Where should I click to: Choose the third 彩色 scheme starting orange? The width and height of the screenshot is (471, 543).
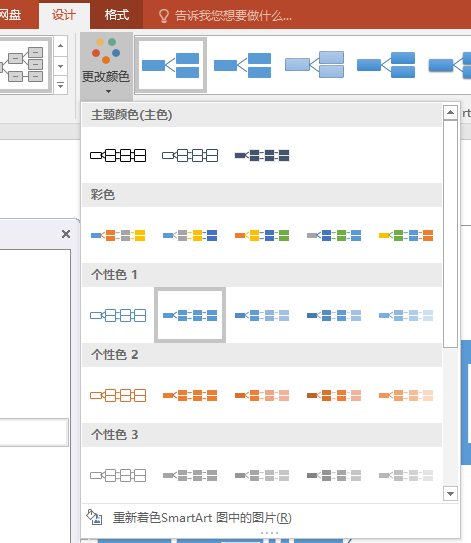click(262, 235)
